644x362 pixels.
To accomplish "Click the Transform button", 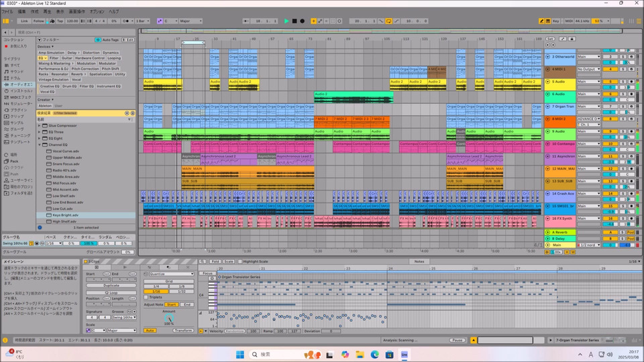I will 183,330.
